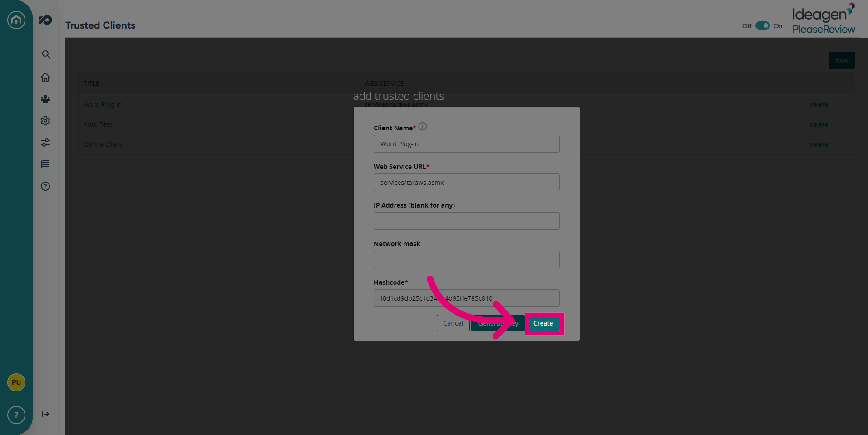The height and width of the screenshot is (435, 868).
Task: Click the Ideagen swoosh logo icon
Action: tap(45, 20)
